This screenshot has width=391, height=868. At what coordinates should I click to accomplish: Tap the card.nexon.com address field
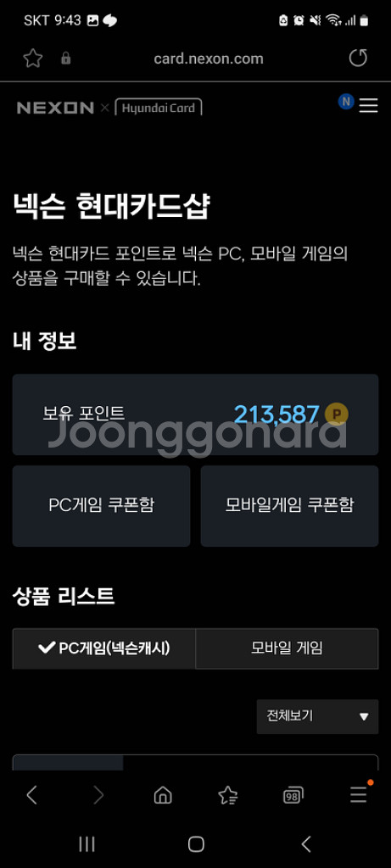209,58
